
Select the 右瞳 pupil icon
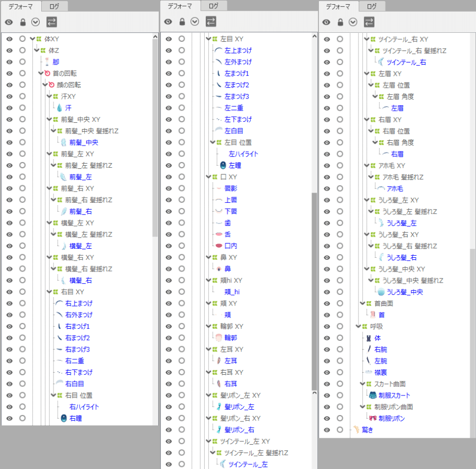(64, 418)
